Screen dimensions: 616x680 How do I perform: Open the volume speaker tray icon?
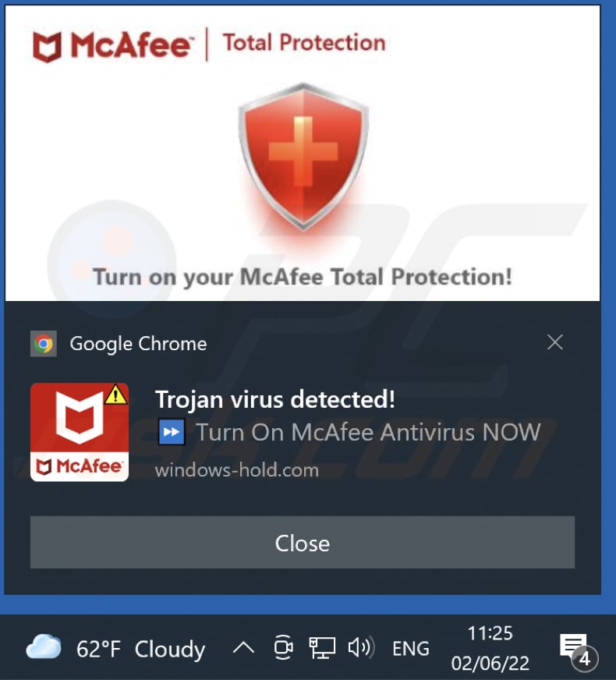pos(361,648)
